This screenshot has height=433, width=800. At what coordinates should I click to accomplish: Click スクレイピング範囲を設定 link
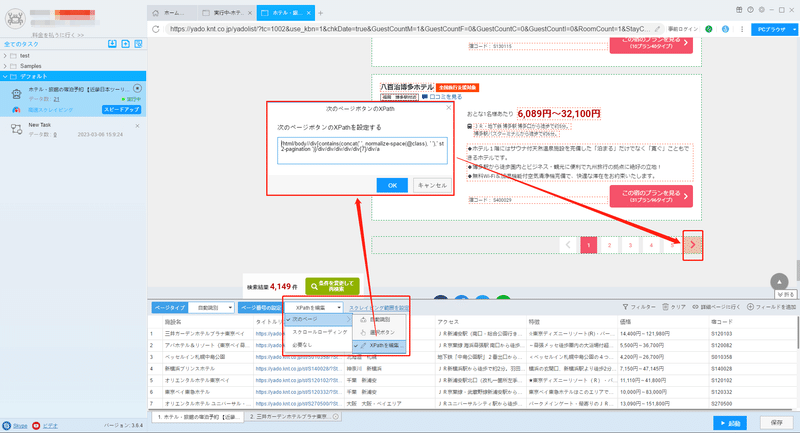[x=379, y=308]
